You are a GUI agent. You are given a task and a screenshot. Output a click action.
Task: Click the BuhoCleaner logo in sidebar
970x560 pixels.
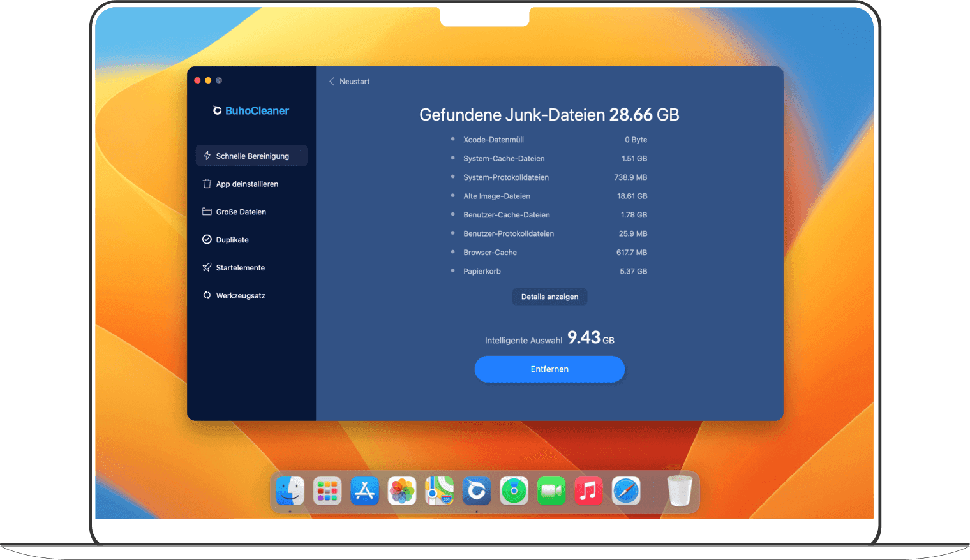[x=251, y=111]
